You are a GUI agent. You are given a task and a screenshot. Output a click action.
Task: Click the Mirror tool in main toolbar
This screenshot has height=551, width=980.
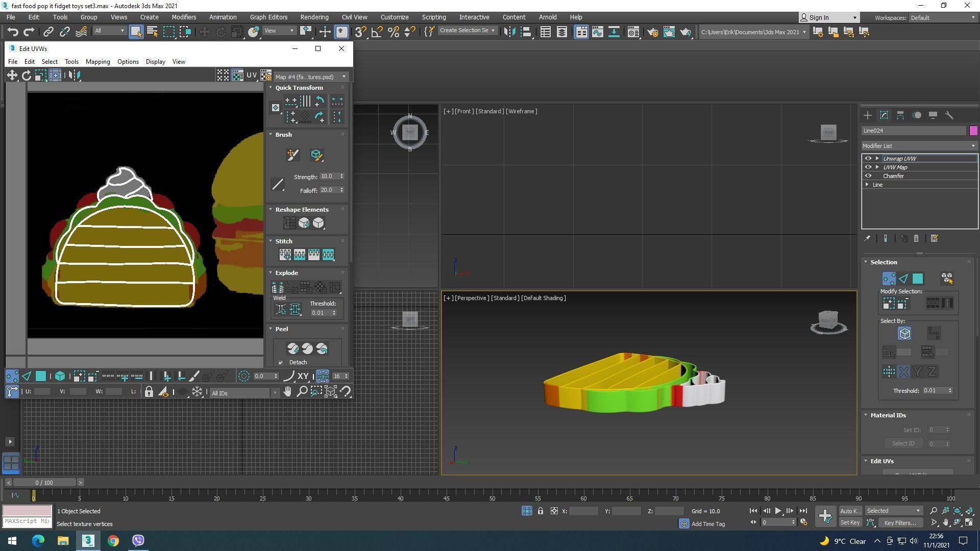coord(509,32)
